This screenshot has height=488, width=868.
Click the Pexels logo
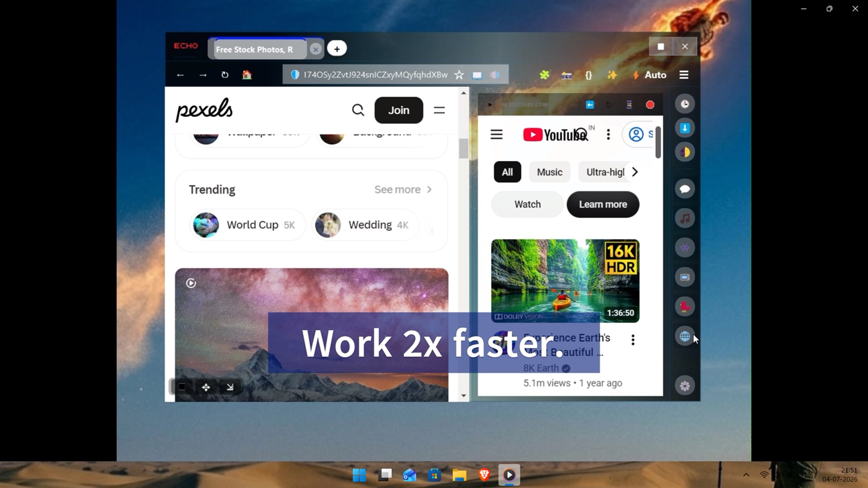pyautogui.click(x=204, y=110)
